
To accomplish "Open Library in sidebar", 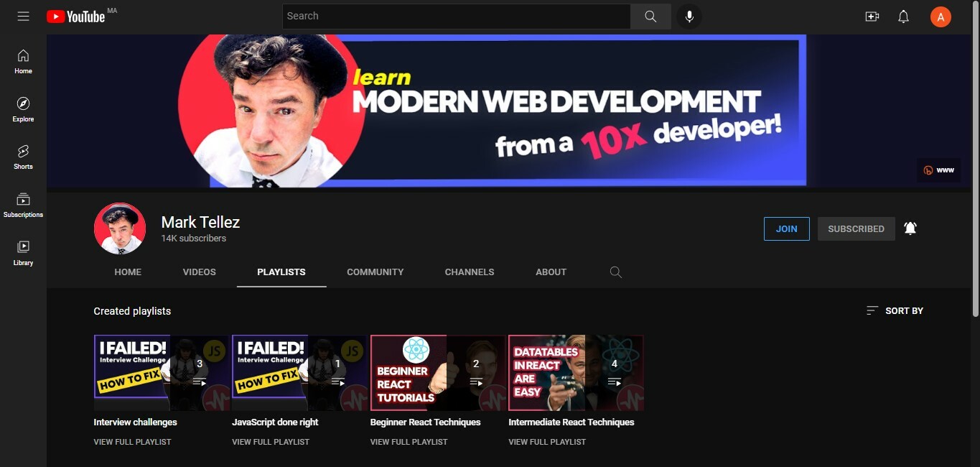I will [x=23, y=253].
